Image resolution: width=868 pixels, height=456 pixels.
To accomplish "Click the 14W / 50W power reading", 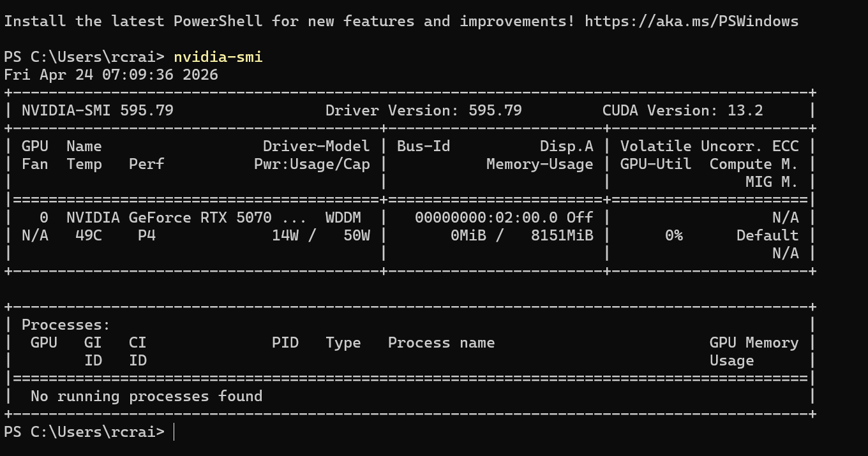I will 320,235.
